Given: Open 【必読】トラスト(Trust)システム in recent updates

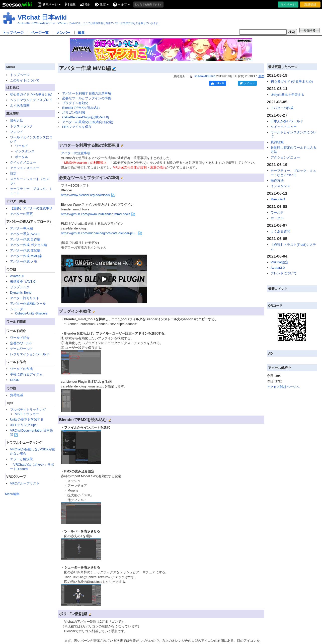Looking at the screenshot, I should pyautogui.click(x=293, y=247).
